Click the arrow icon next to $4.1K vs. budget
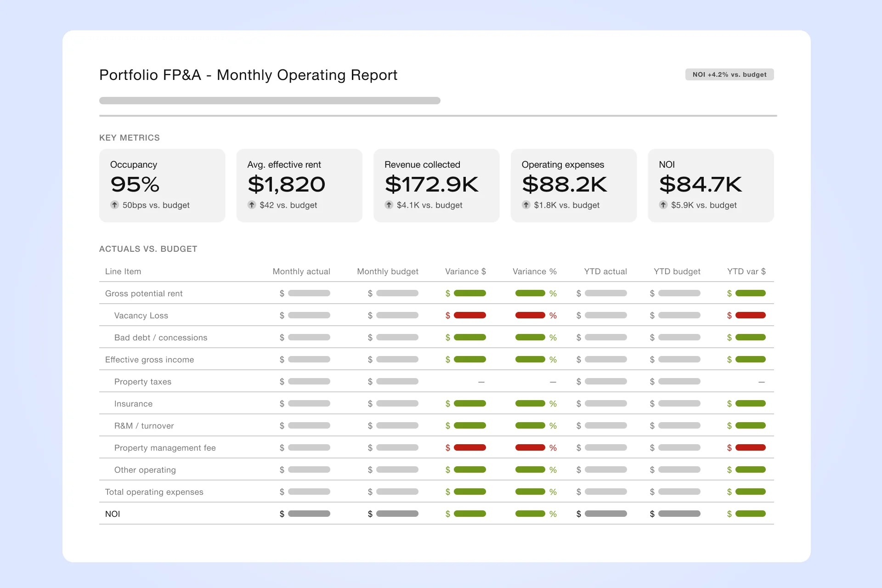 click(x=389, y=205)
